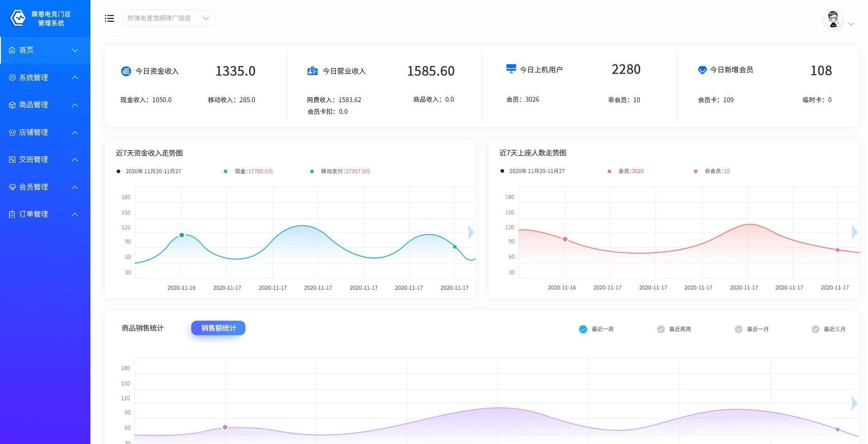Select the 最近一周 time range option

[583, 329]
